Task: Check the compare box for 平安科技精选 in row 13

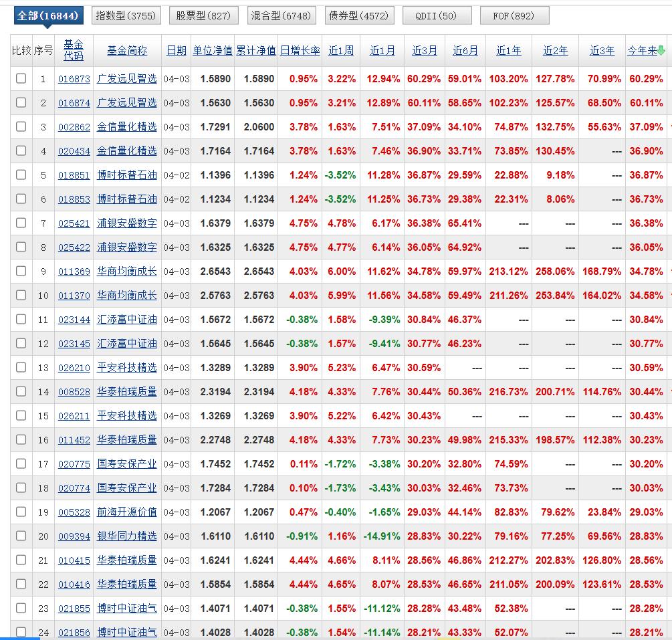Action: click(x=20, y=367)
